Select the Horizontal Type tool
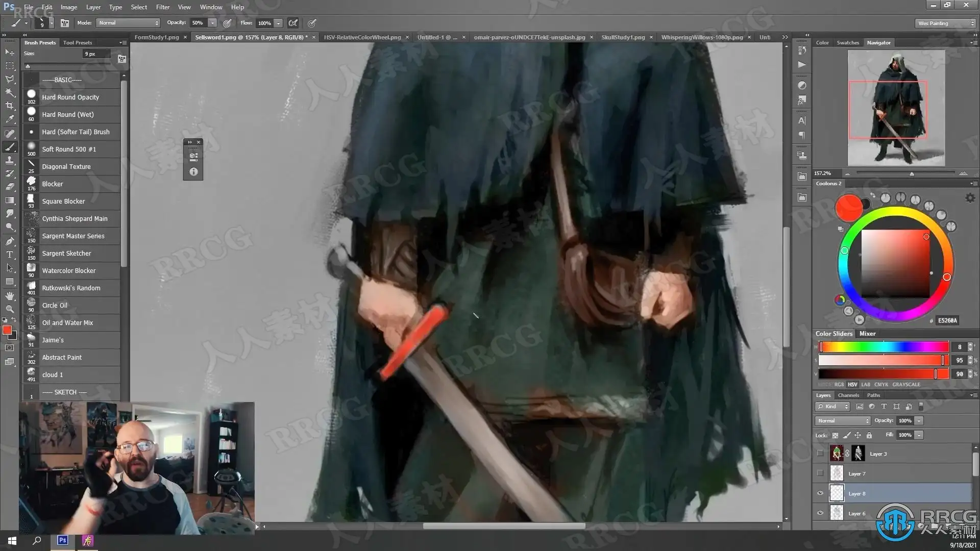 coord(10,254)
